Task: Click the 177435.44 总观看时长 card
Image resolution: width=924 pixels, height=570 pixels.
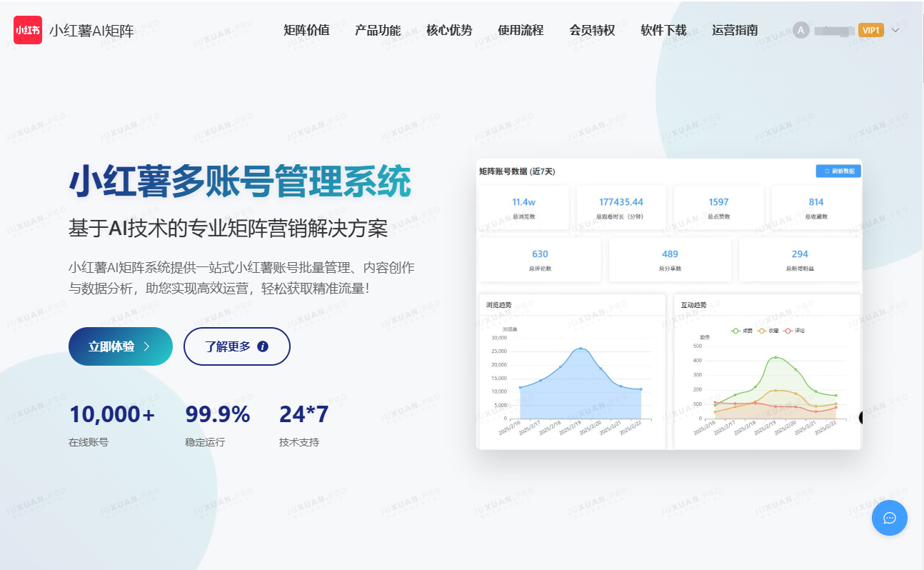Action: click(621, 208)
